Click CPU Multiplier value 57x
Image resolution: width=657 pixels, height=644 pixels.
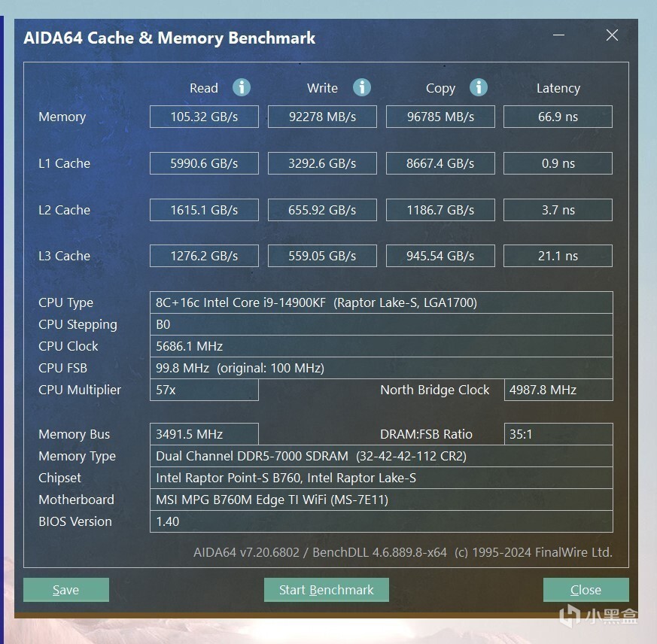click(204, 390)
